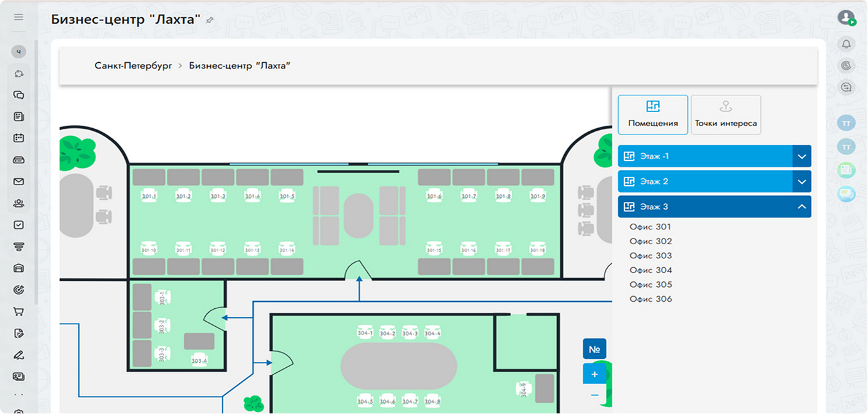This screenshot has width=868, height=414.
Task: Select desk 301-1 on the floor plan
Action: 149,195
